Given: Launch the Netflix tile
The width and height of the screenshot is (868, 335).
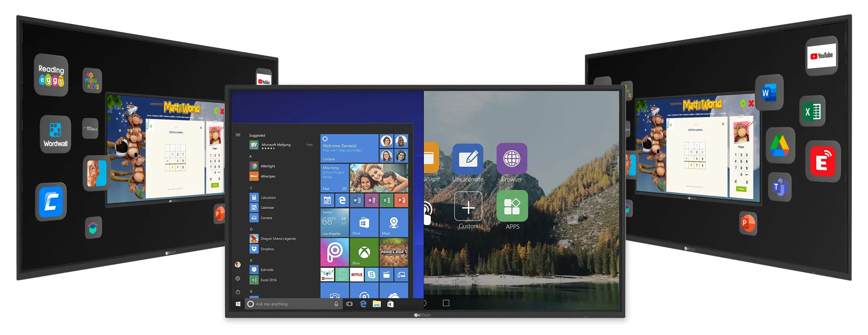Looking at the screenshot, I should click(357, 275).
